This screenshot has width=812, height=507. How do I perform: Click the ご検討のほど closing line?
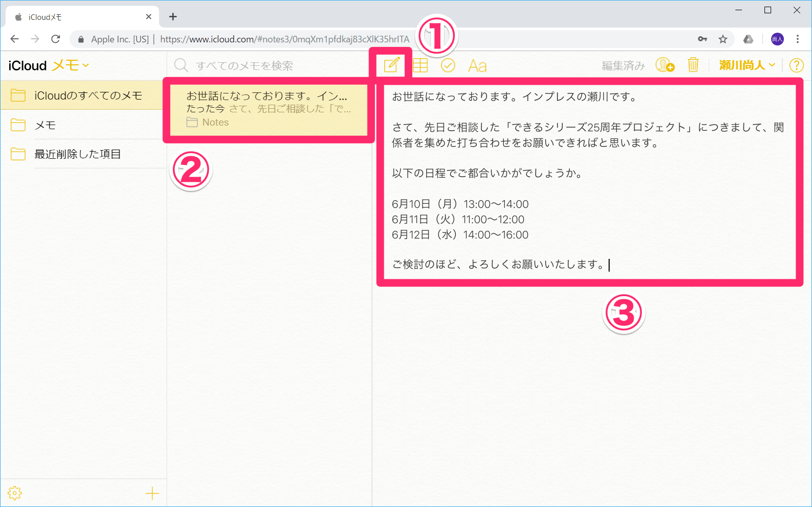coord(499,264)
